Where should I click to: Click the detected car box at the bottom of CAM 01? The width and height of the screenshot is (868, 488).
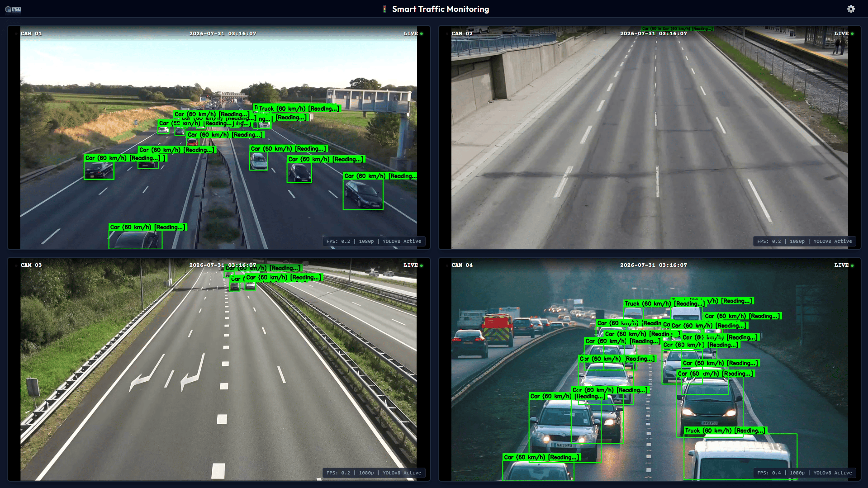135,240
